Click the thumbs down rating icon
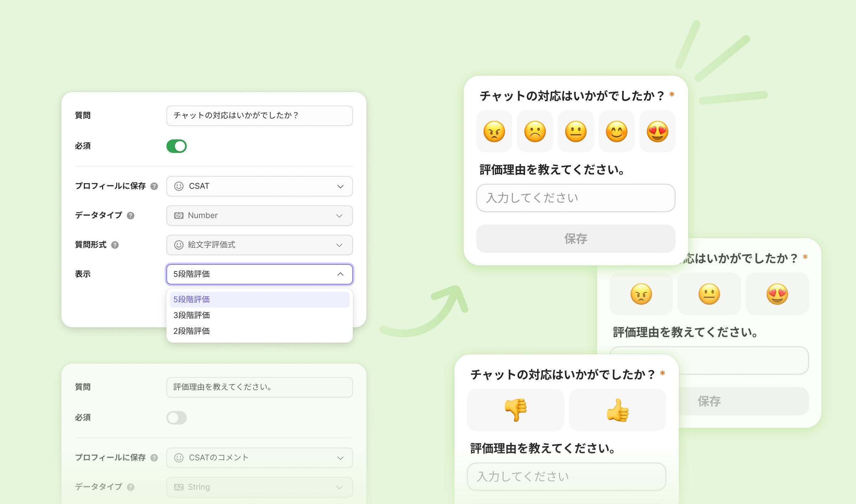The height and width of the screenshot is (504, 856). click(515, 410)
